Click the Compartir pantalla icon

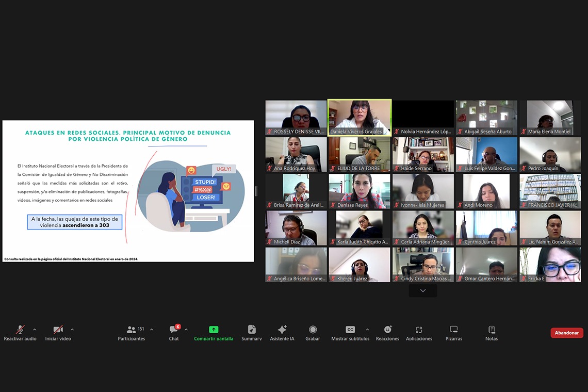tap(214, 330)
